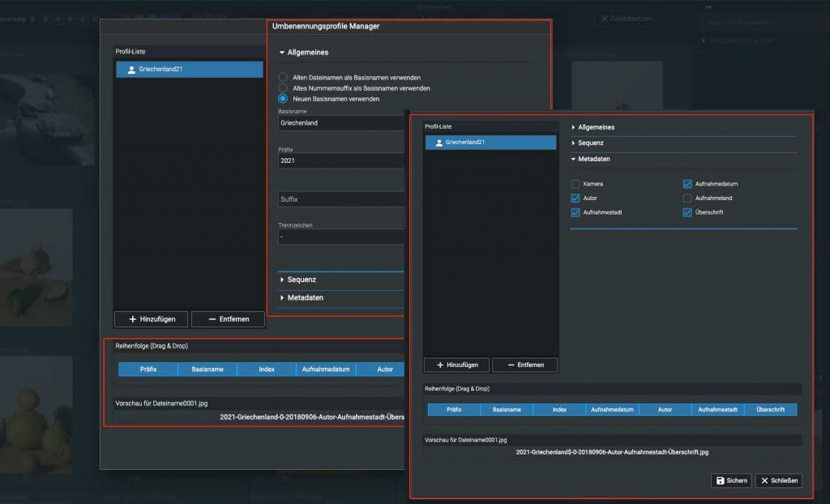
Task: Click the plus icon in the back dialog
Action: click(x=133, y=319)
